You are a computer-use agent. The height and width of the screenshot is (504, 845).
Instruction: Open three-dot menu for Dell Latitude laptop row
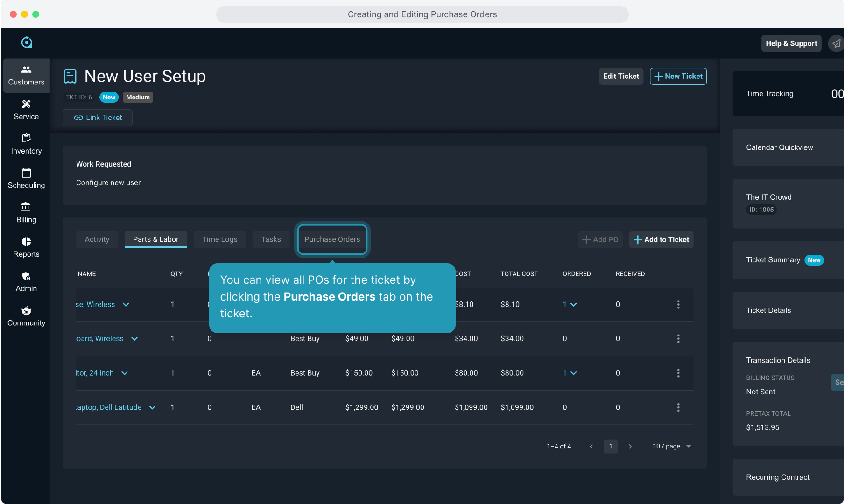point(678,407)
